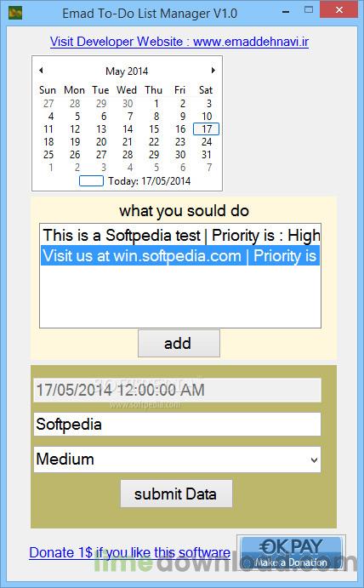Select the 'This is a Softpedia test' item
The height and width of the screenshot is (588, 364).
pos(180,236)
